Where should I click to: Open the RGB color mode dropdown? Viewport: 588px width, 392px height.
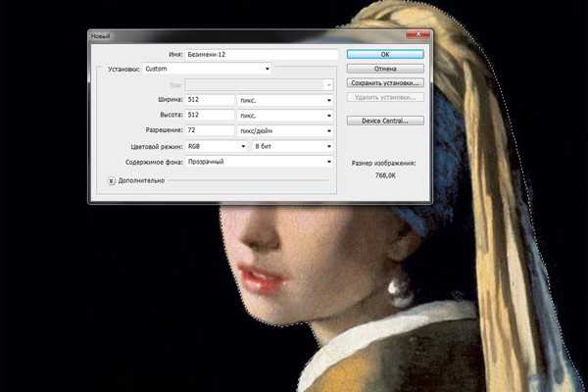(x=217, y=146)
